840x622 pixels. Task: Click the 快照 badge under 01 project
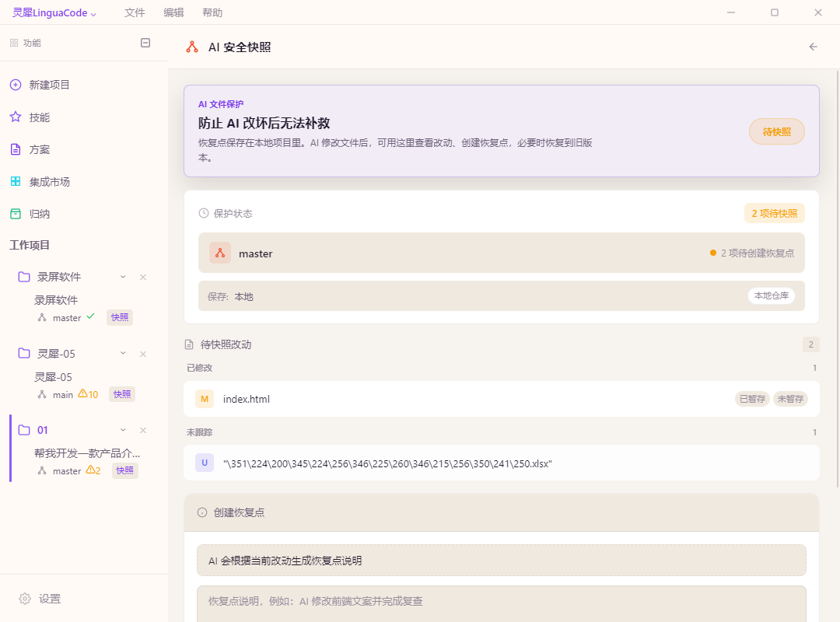click(x=124, y=470)
